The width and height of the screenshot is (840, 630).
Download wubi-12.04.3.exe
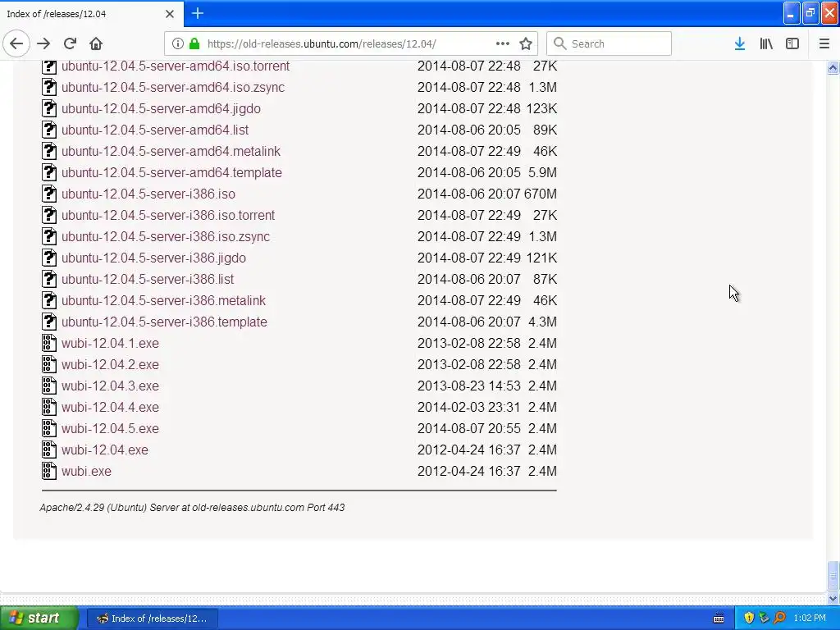coord(110,386)
